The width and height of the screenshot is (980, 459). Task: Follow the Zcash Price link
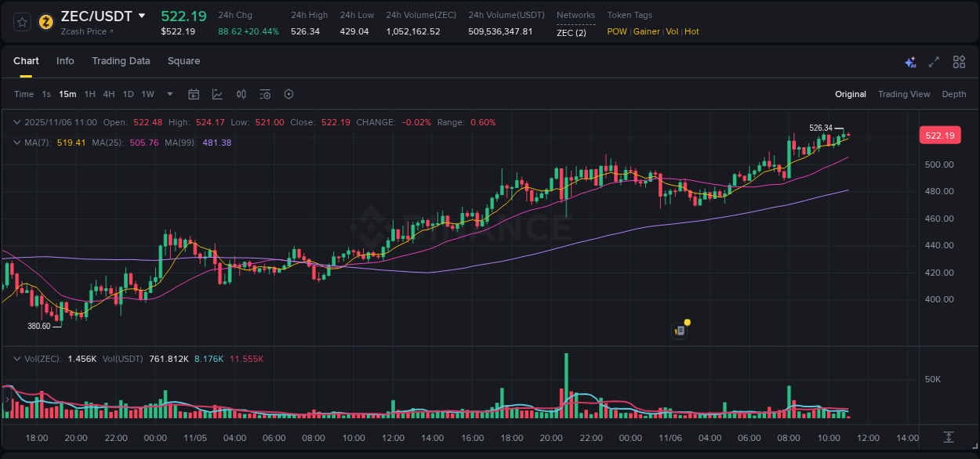[83, 31]
